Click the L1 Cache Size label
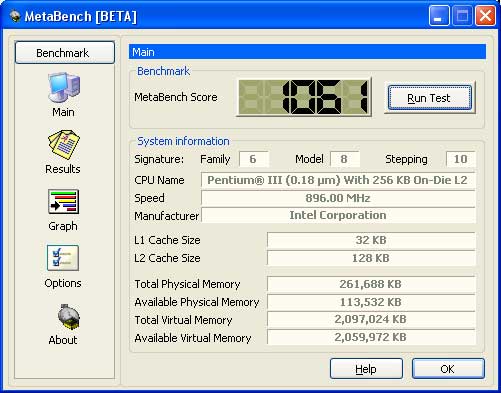501x393 pixels. [167, 240]
